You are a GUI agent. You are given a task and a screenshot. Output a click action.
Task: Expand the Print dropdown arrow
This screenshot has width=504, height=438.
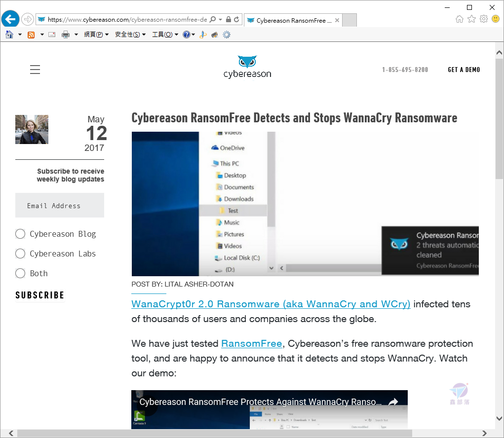76,35
